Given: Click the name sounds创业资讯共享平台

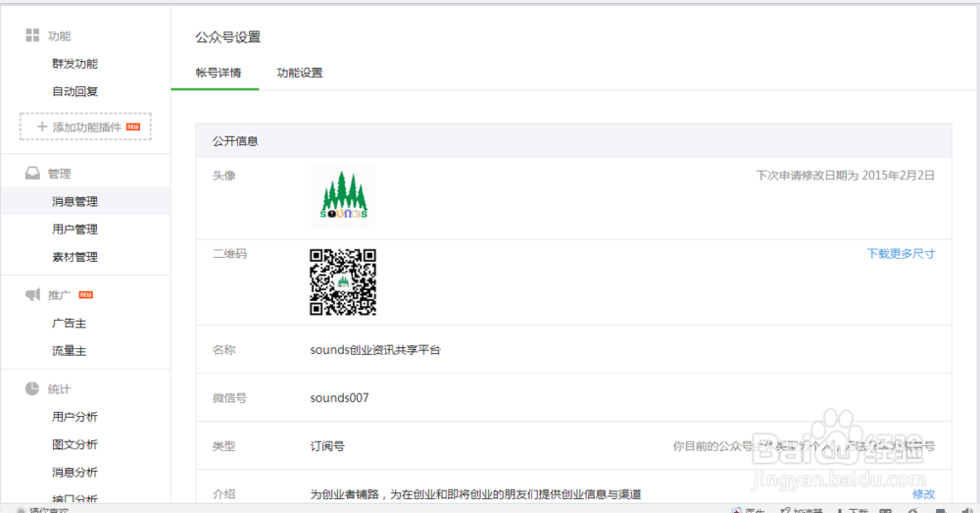Looking at the screenshot, I should click(375, 350).
